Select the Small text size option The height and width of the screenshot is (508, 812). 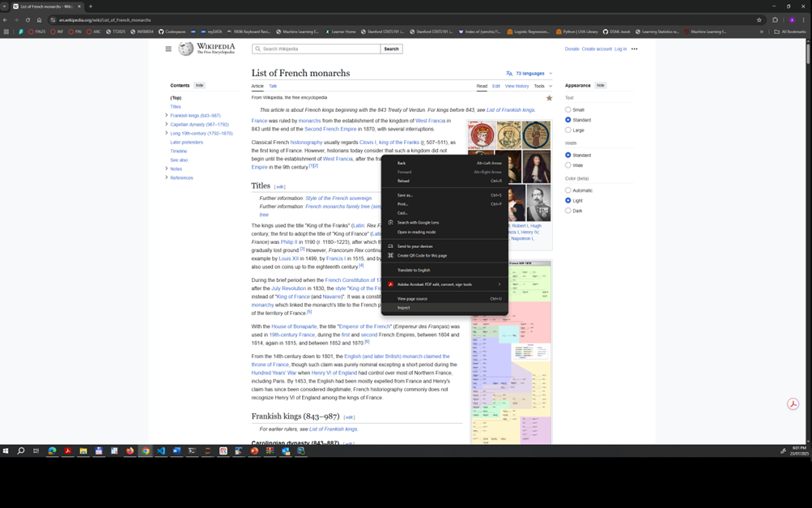568,109
